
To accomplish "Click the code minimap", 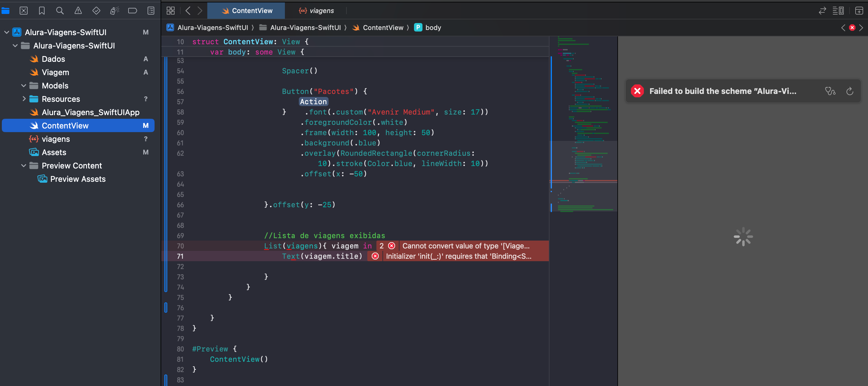I will [584, 125].
